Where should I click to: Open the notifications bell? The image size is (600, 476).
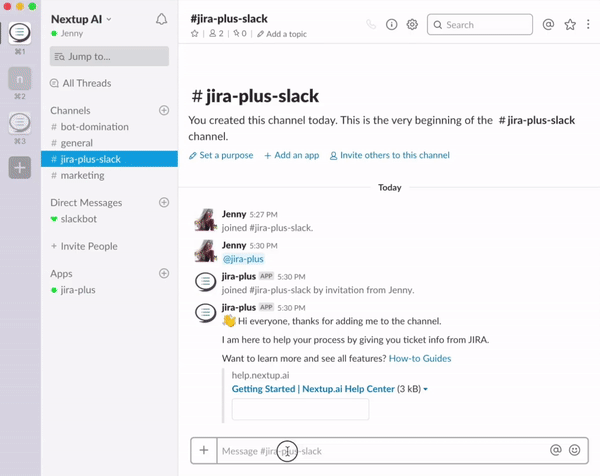point(162,19)
